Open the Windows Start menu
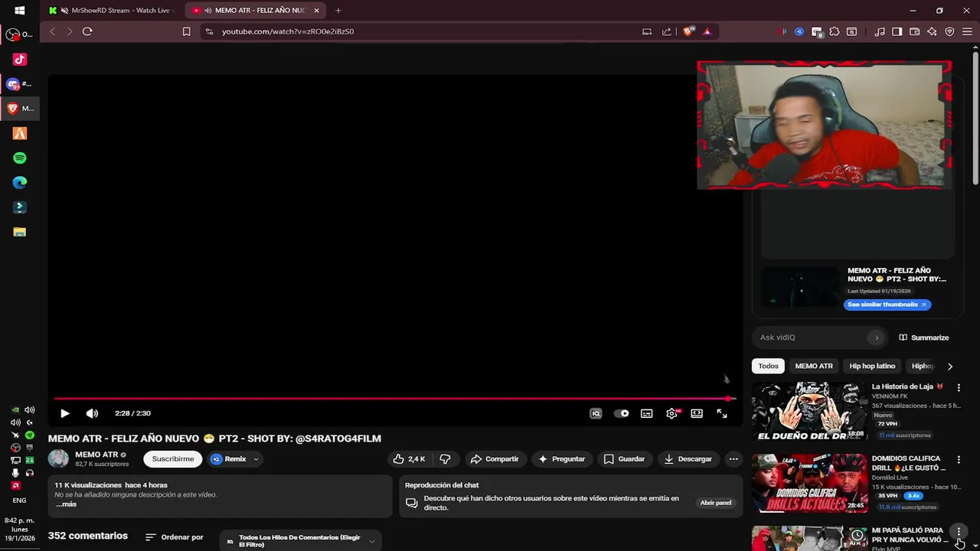This screenshot has width=980, height=551. (20, 11)
